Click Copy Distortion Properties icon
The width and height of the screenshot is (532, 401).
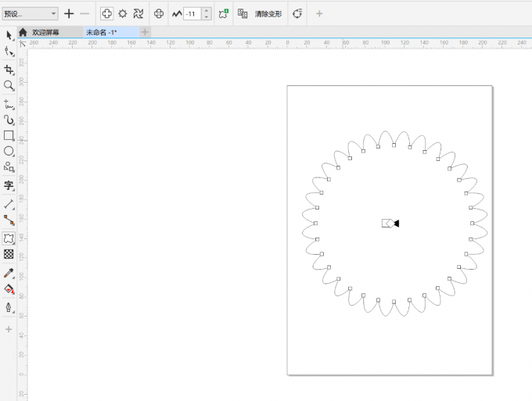pyautogui.click(x=243, y=13)
